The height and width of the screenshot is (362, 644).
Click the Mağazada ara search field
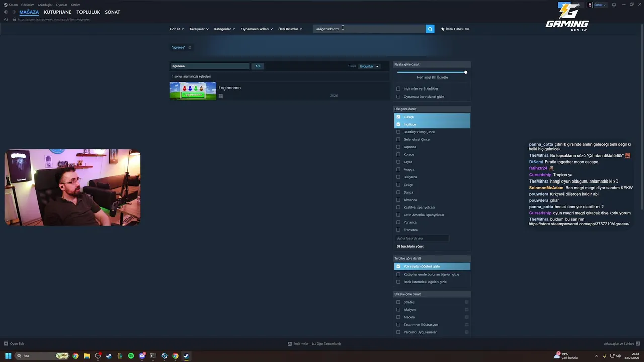point(369,29)
